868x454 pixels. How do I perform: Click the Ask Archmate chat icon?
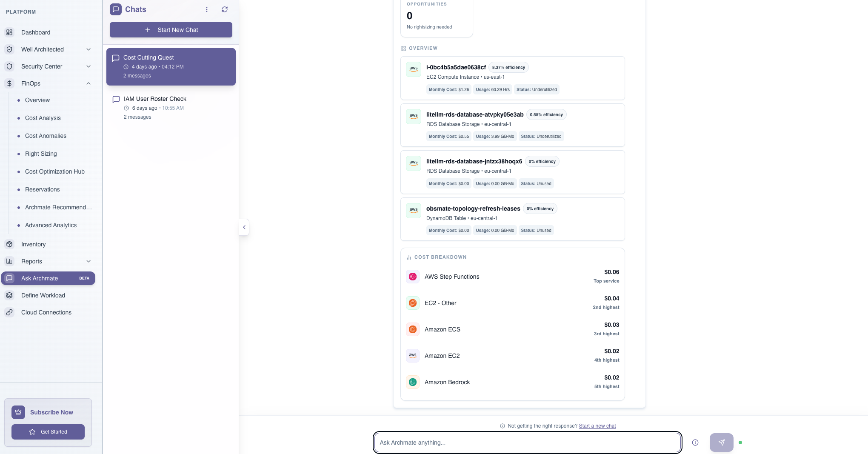(x=9, y=278)
